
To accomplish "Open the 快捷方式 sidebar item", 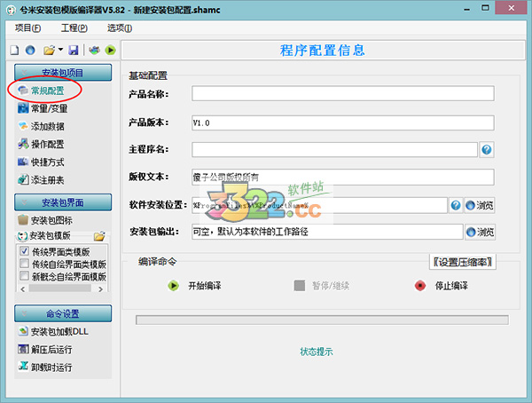I will 41,162.
